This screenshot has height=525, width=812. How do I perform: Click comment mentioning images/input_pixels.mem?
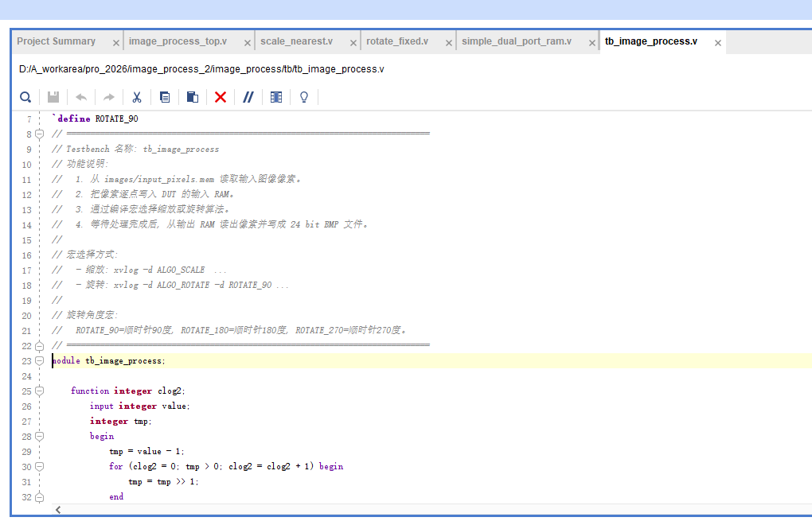click(177, 180)
